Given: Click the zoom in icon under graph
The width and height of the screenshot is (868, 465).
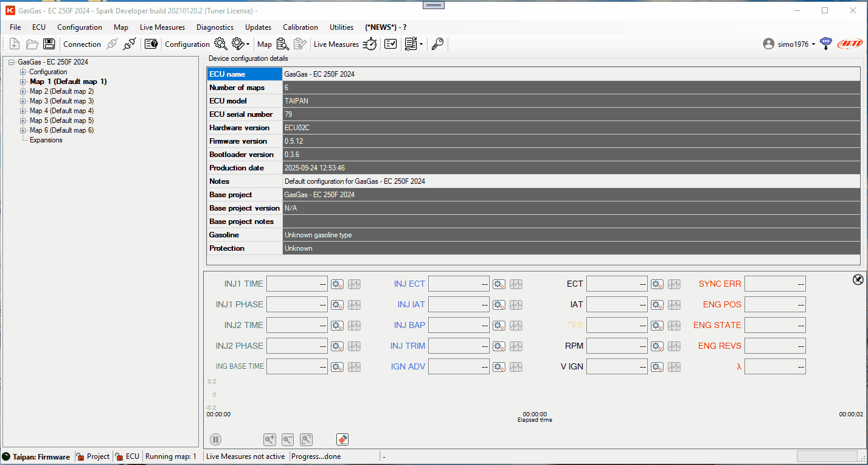Looking at the screenshot, I should pyautogui.click(x=269, y=439).
